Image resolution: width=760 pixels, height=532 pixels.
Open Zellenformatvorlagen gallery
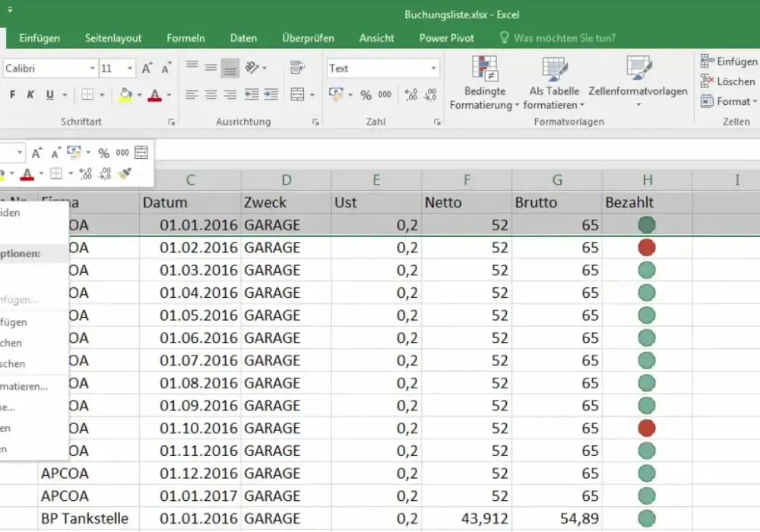point(638,82)
